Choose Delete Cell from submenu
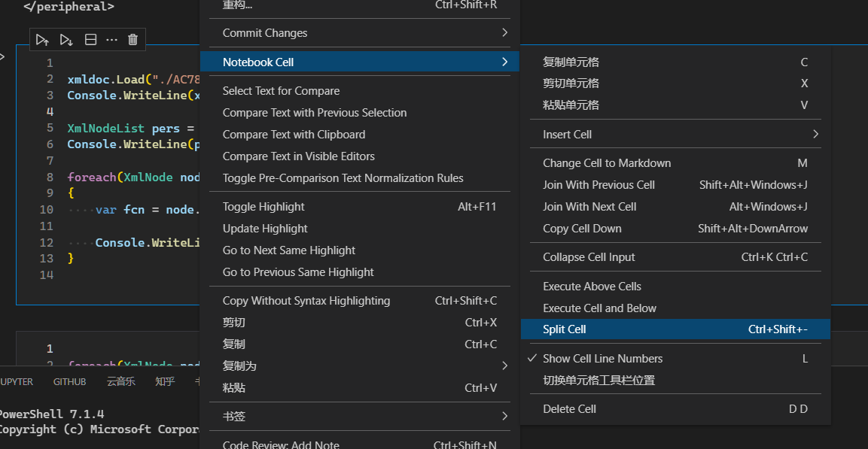 [x=675, y=408]
